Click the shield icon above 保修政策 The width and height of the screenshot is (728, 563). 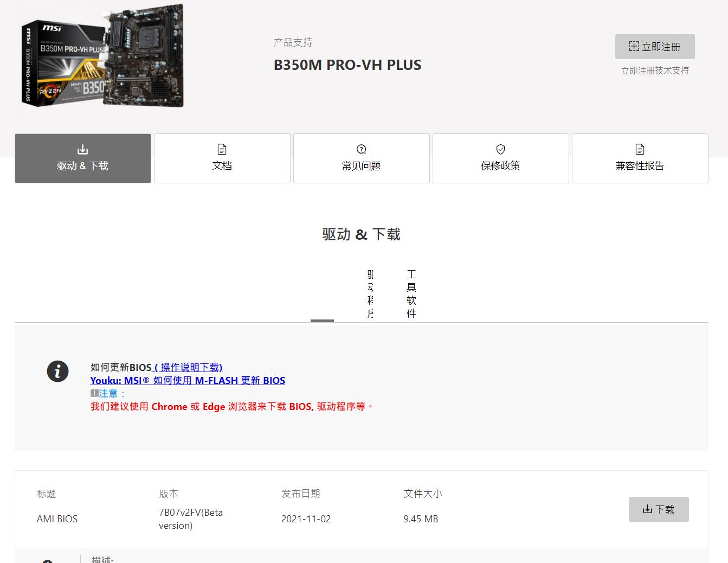(500, 149)
